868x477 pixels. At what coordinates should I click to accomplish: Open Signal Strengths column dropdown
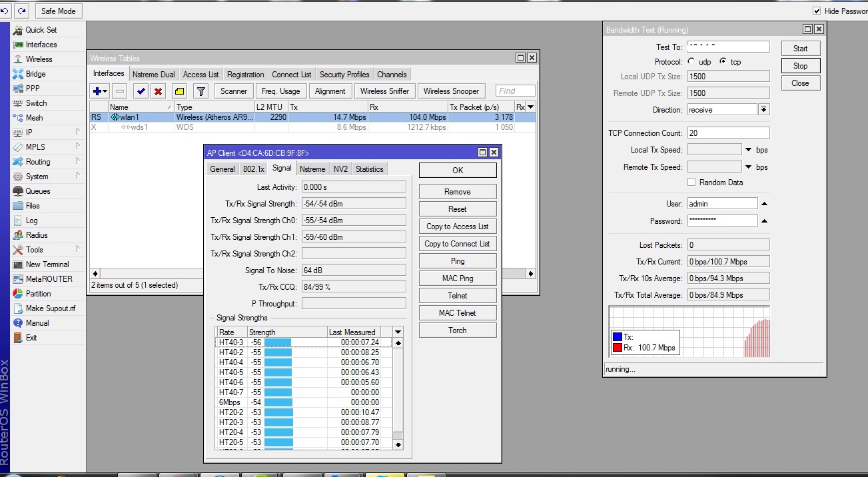point(398,332)
